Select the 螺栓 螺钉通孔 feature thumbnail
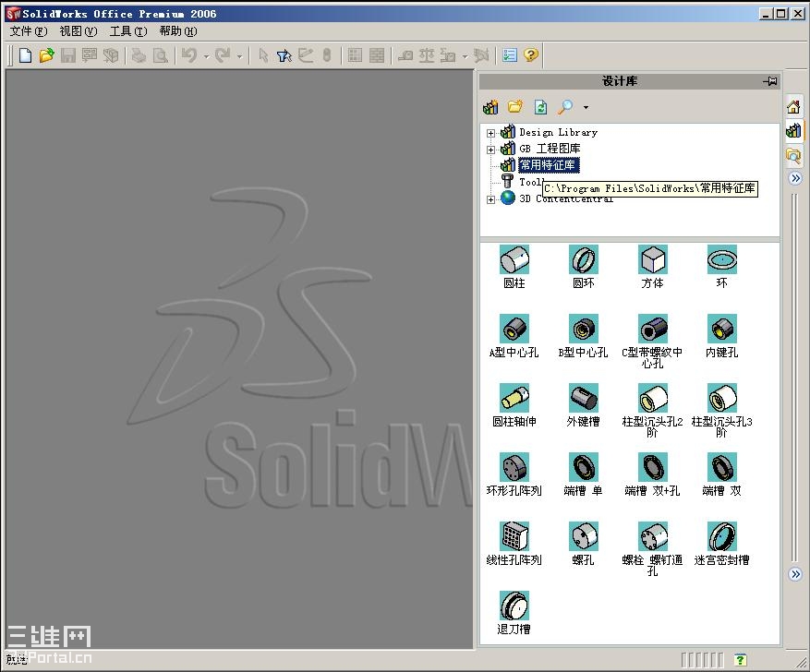810x672 pixels. pos(652,535)
